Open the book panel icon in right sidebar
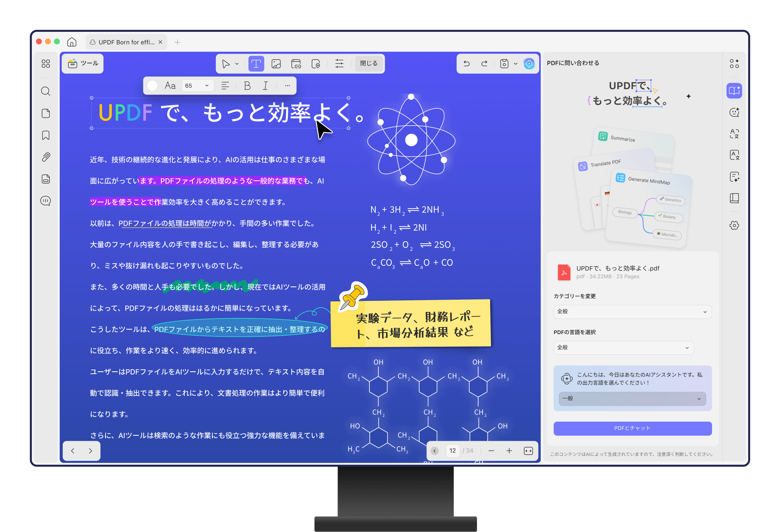 point(734,198)
